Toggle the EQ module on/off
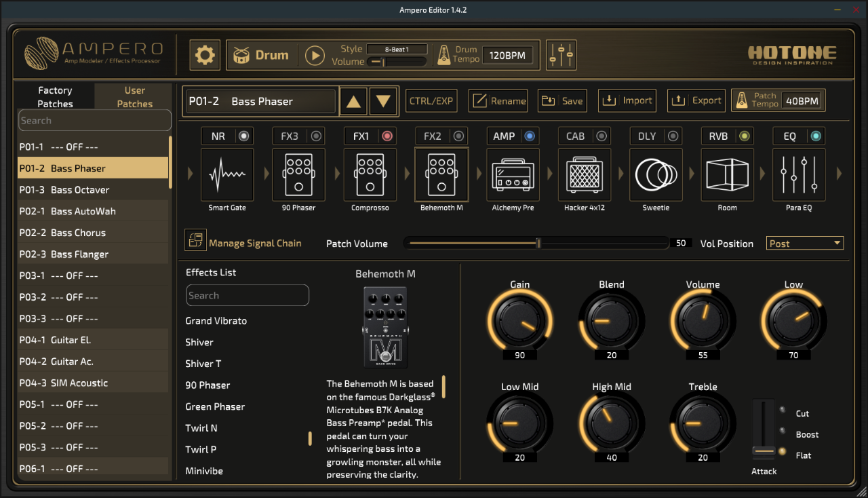The height and width of the screenshot is (498, 868). click(816, 136)
